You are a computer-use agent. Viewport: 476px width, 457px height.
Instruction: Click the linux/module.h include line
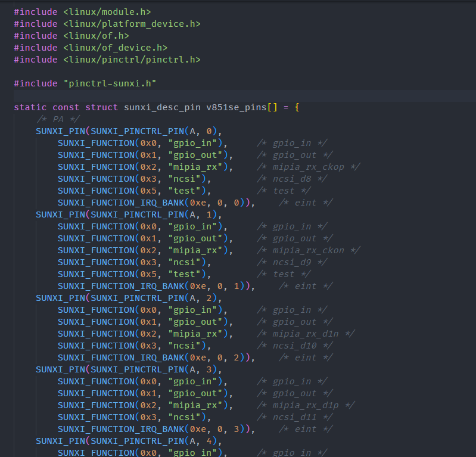(x=82, y=12)
